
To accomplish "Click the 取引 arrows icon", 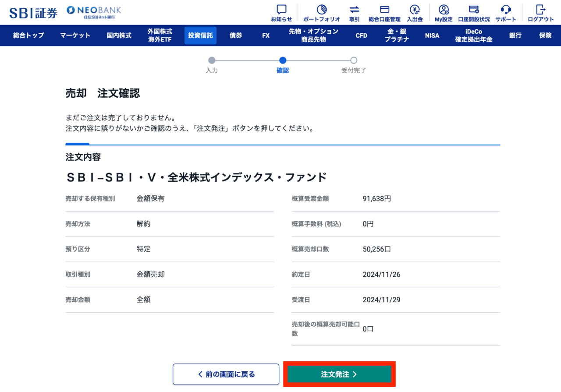I will tap(355, 13).
